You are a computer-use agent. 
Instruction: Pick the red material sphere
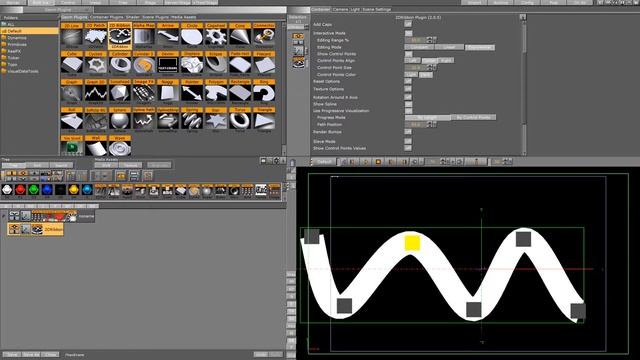click(20, 190)
